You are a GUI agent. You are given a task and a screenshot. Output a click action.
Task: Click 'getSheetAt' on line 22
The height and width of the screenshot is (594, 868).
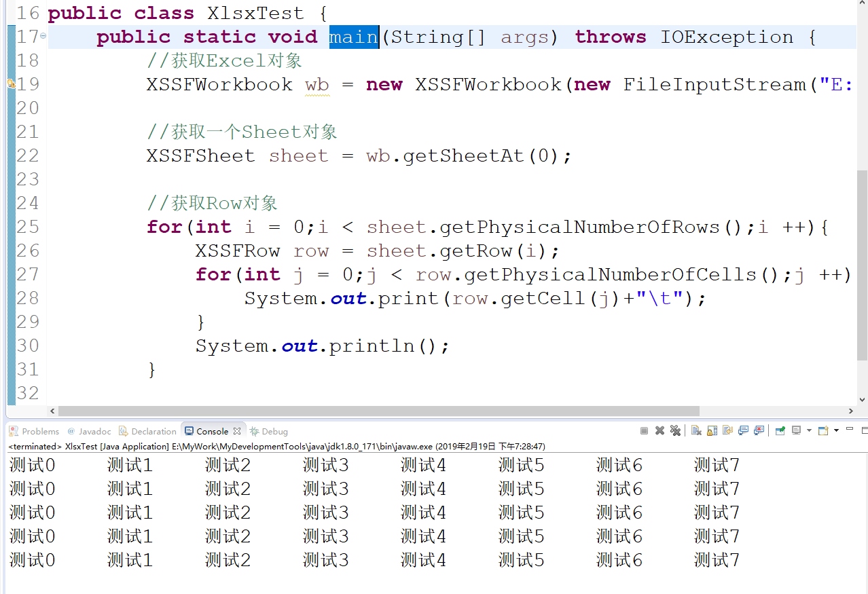[x=464, y=155]
